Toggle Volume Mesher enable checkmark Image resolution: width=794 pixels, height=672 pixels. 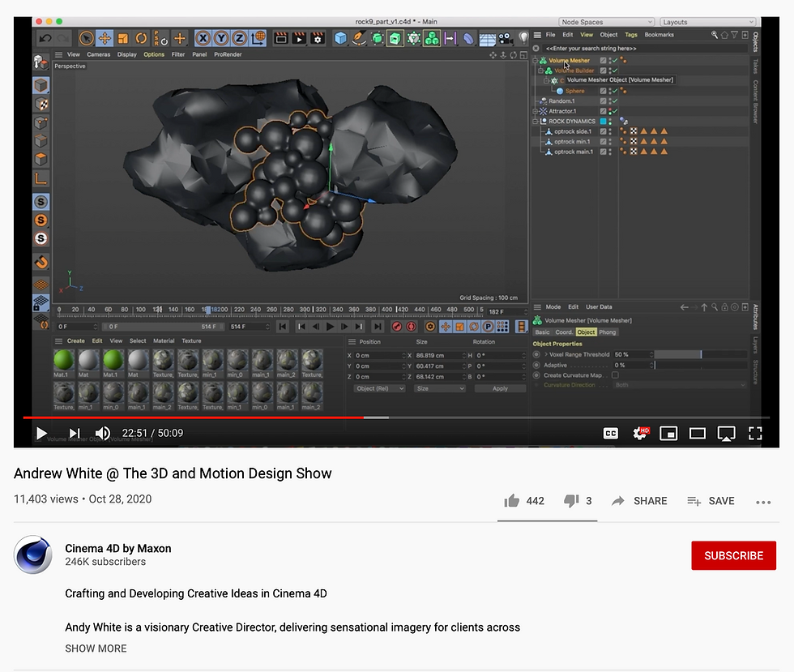tap(615, 61)
